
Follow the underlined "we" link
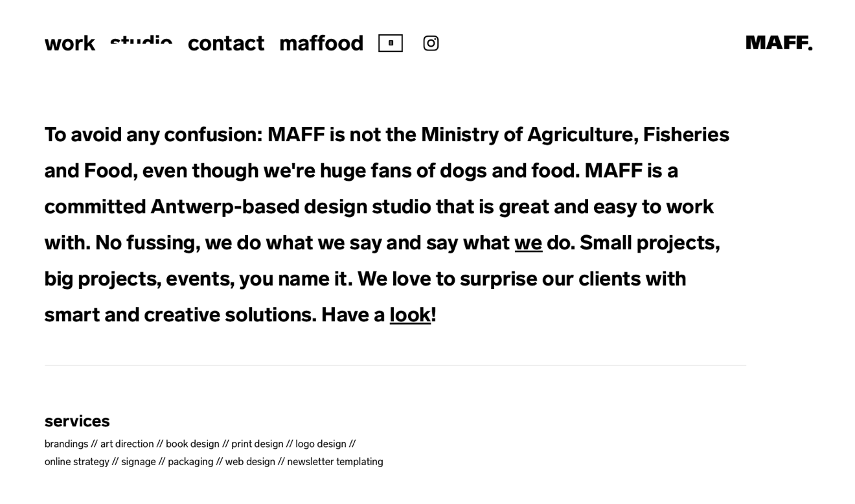tap(529, 243)
